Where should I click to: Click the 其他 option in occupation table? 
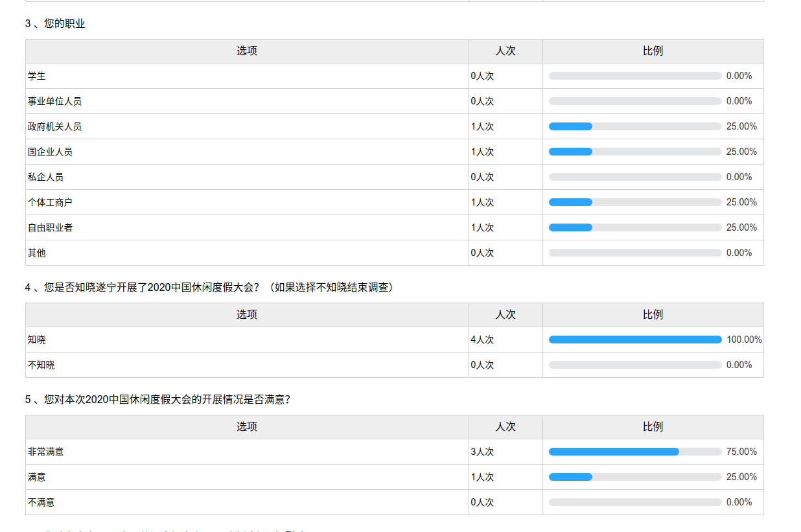pyautogui.click(x=37, y=253)
